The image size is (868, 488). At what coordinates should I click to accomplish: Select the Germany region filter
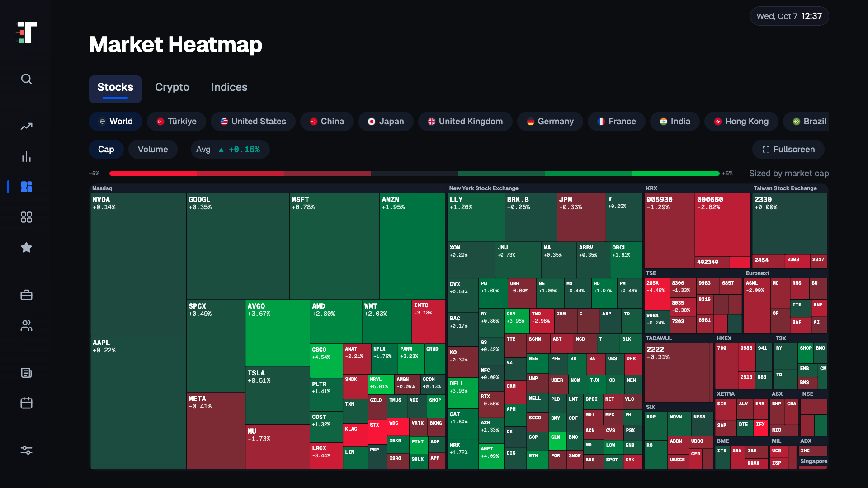tap(550, 122)
